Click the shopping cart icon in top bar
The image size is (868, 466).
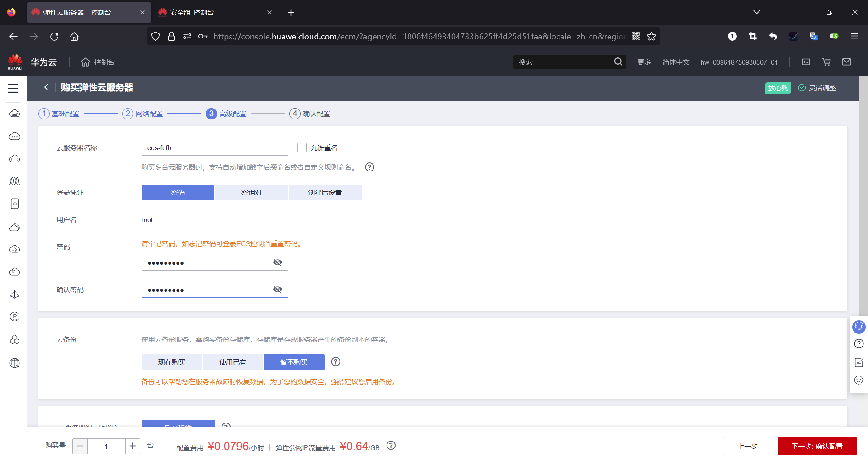pos(826,62)
